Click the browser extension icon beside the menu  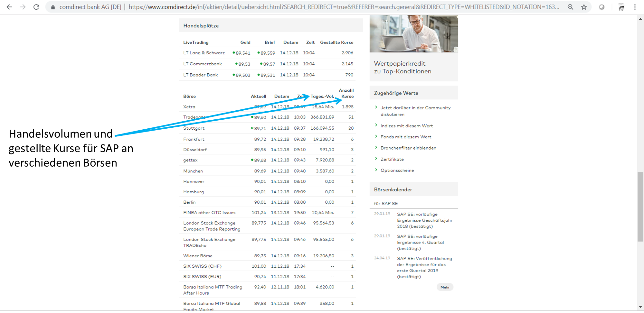pyautogui.click(x=621, y=7)
